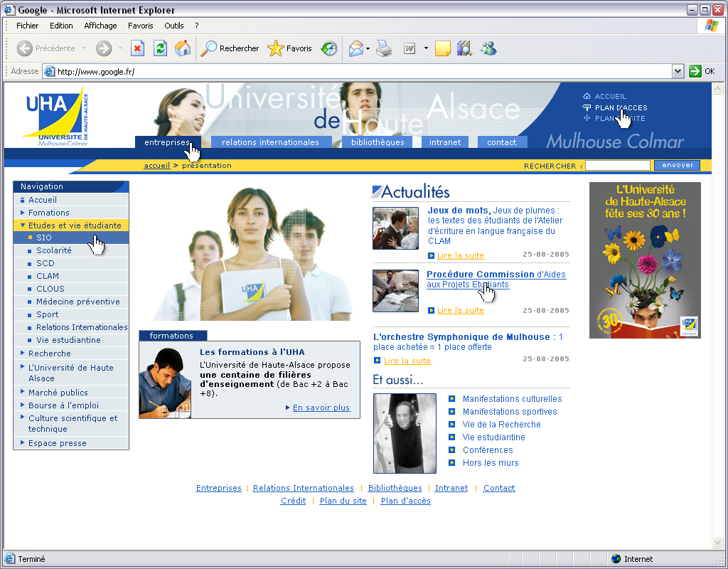Open the Favoris star button
The image size is (728, 569).
click(x=289, y=48)
